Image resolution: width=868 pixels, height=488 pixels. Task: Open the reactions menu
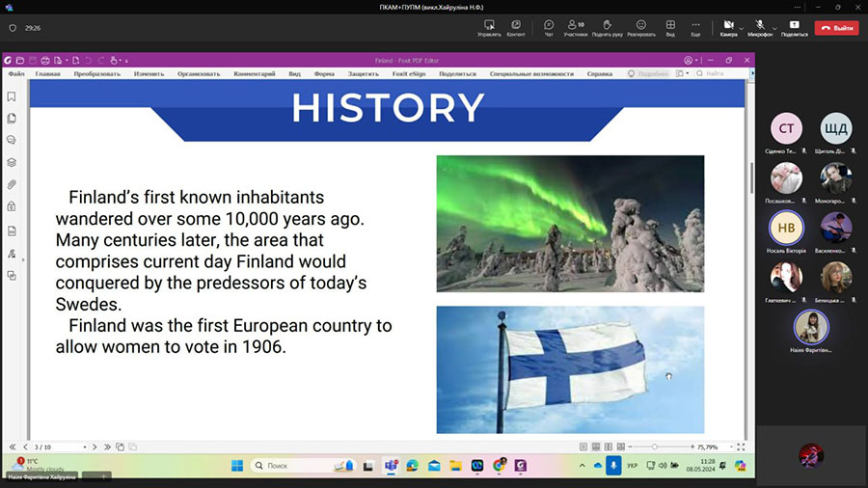click(x=640, y=26)
